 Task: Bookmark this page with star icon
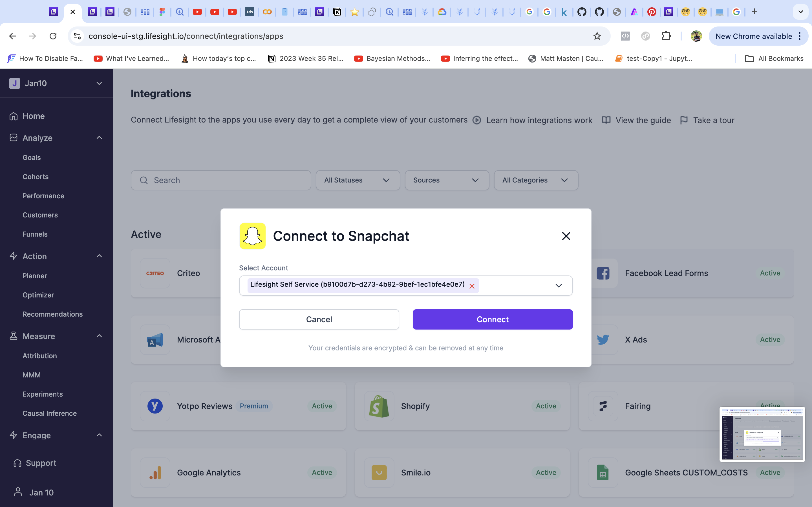597,36
